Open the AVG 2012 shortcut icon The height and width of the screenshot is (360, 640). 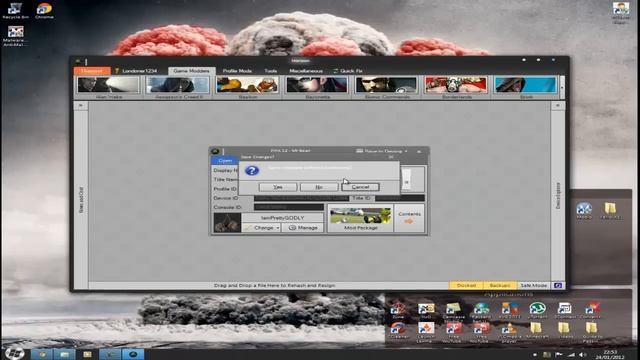509,310
